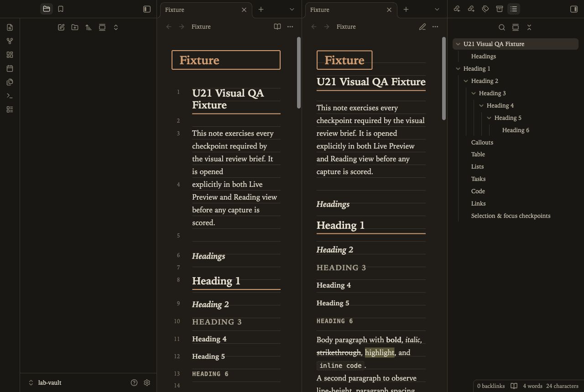Click the Fixture title field in first pane
Screen dimensions: 584x392
pyautogui.click(x=226, y=60)
